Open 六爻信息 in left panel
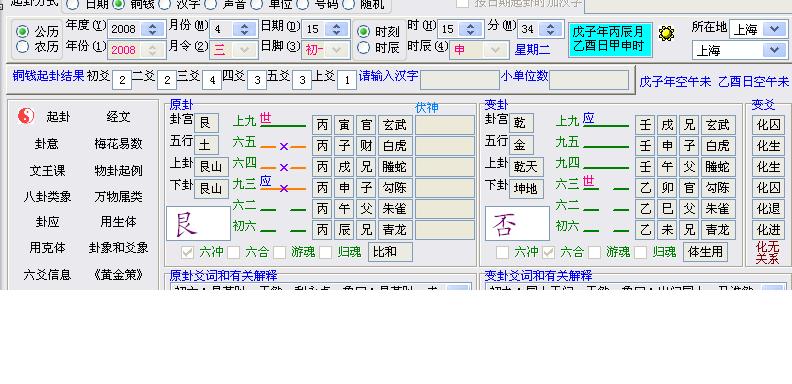This screenshot has width=792, height=384. 47,275
